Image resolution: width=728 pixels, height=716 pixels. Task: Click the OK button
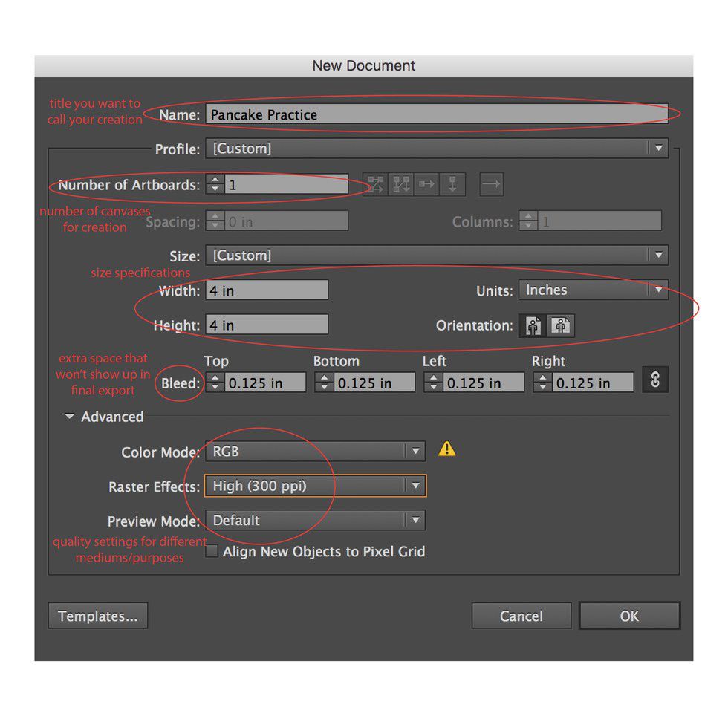[x=629, y=616]
